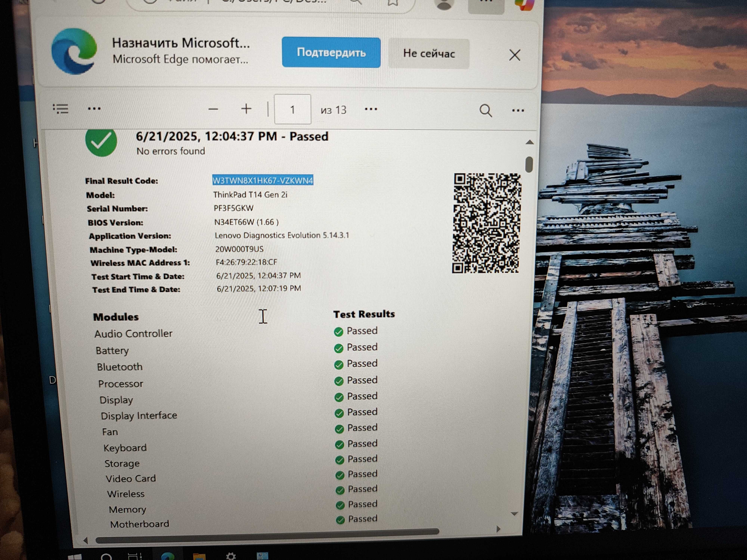
Task: Click the end time 6/21/2025, 12:07:19 PM
Action: coord(259,288)
